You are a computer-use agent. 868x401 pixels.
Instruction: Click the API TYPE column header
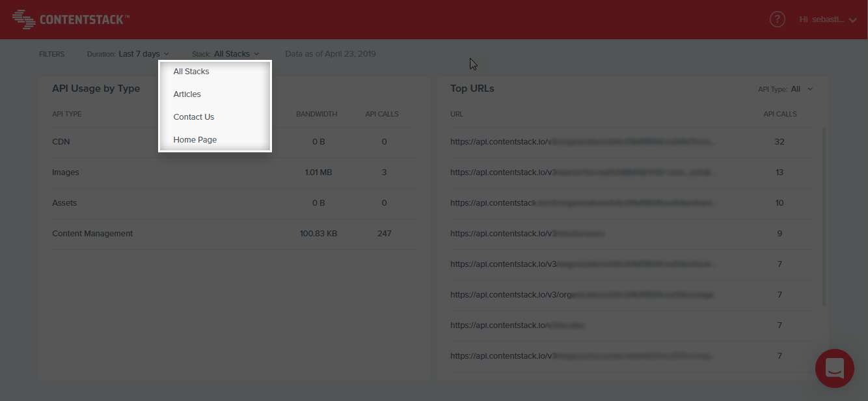point(67,114)
